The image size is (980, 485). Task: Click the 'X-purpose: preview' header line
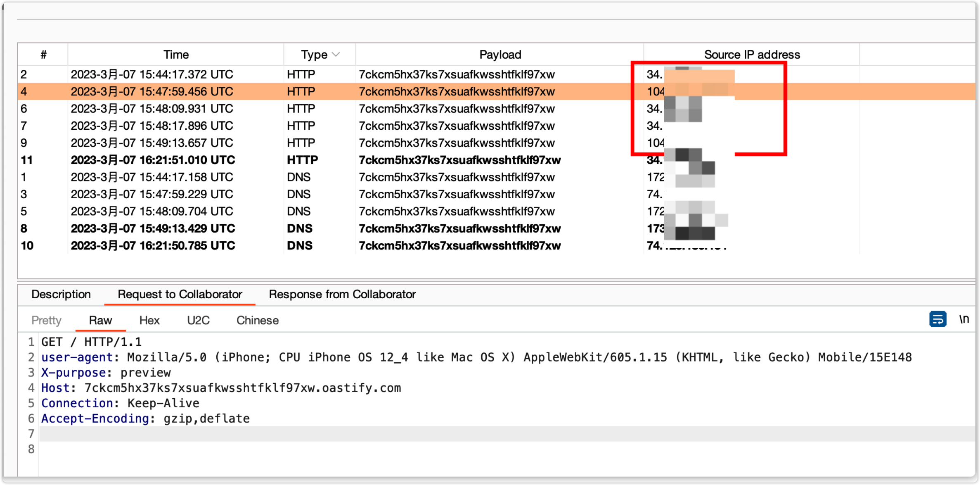coord(106,373)
